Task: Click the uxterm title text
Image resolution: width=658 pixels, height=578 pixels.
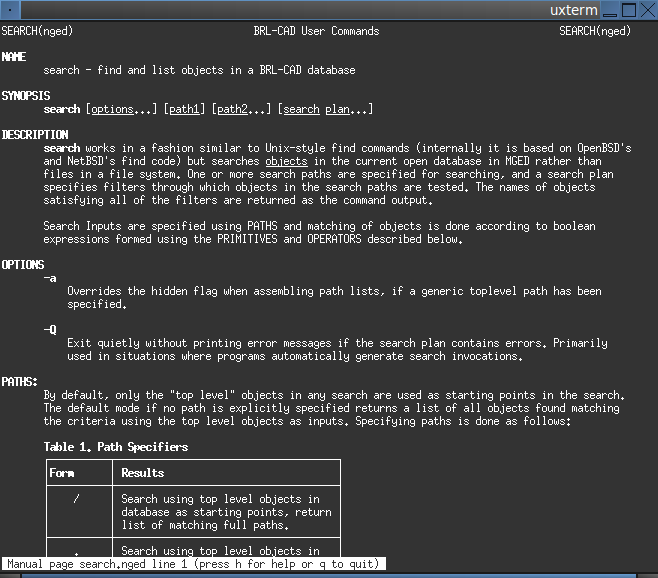Action: tap(573, 10)
